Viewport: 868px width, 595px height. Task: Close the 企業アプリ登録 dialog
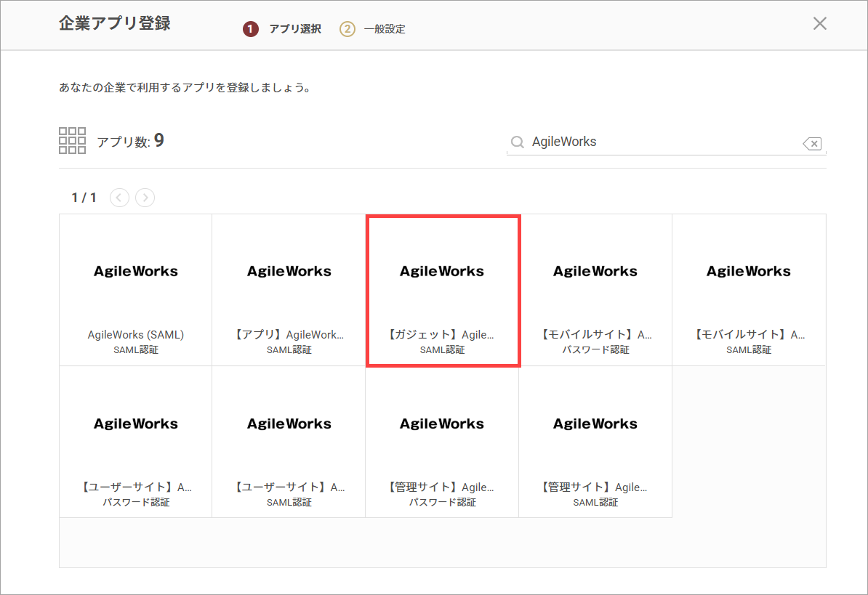click(820, 23)
